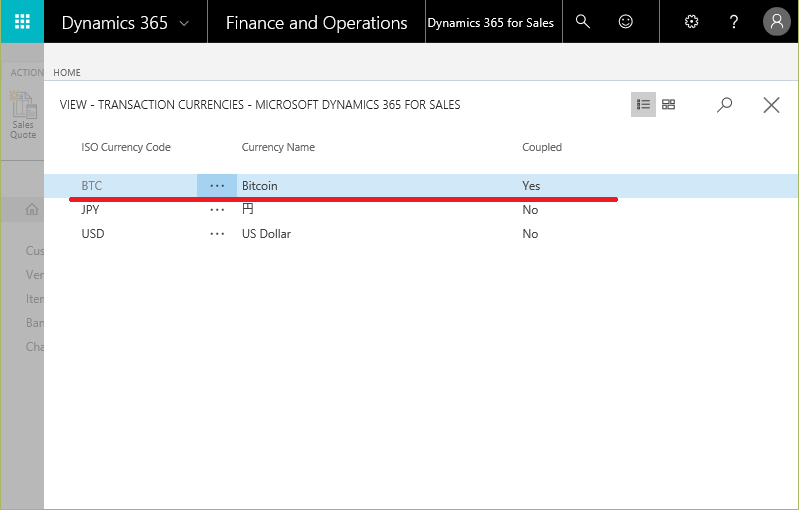Open Finance and Operations link

tap(316, 23)
